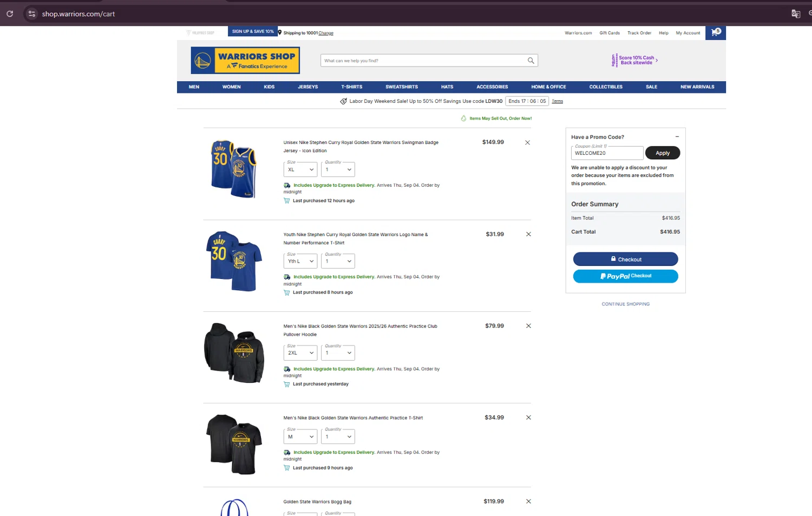812x516 pixels.
Task: Open the Youth Nike Stephen Curry T-Shirt title
Action: click(356, 239)
